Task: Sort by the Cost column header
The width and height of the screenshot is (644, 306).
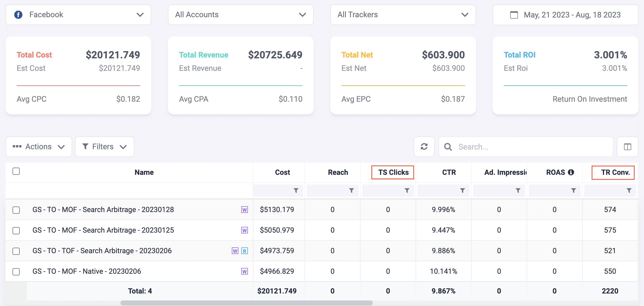Action: pos(282,172)
